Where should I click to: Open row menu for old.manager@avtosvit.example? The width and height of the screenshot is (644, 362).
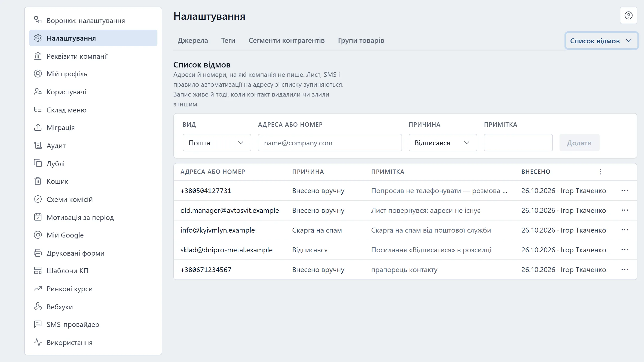(625, 210)
